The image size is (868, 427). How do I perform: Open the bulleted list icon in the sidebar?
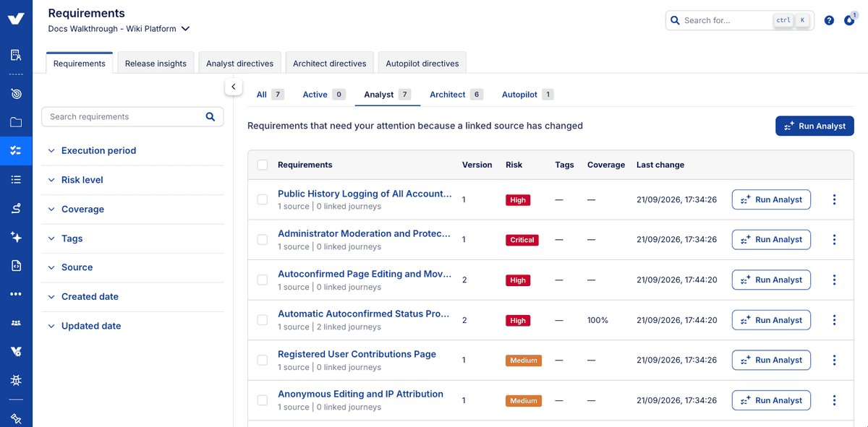(16, 179)
